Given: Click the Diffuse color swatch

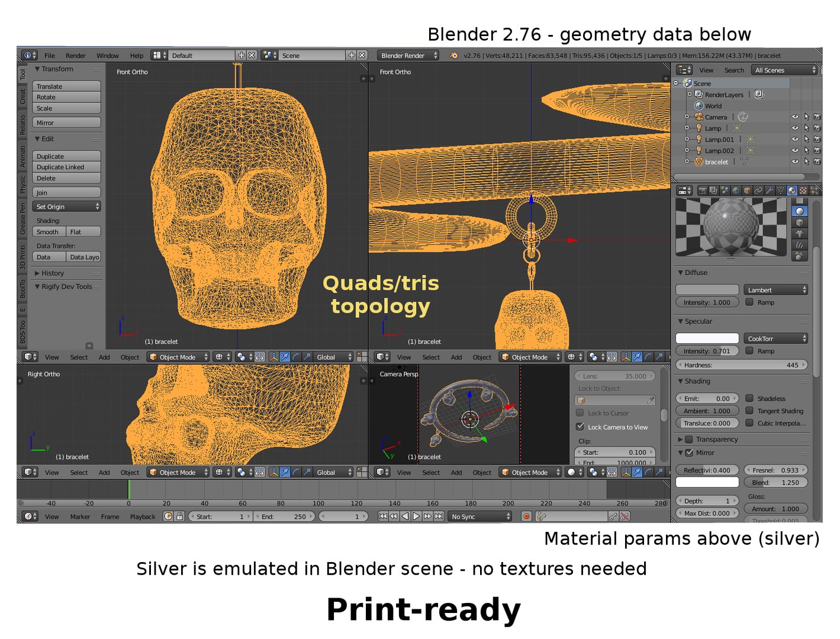Looking at the screenshot, I should pyautogui.click(x=707, y=290).
